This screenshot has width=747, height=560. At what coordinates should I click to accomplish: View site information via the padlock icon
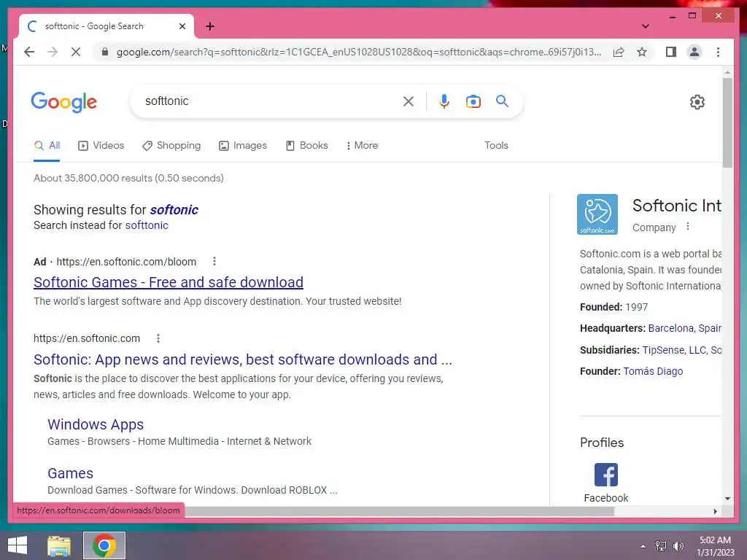pos(105,52)
